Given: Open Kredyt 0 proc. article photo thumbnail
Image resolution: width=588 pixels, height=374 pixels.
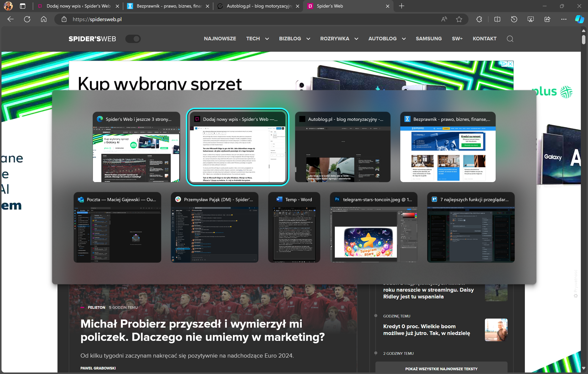Looking at the screenshot, I should coord(496,330).
